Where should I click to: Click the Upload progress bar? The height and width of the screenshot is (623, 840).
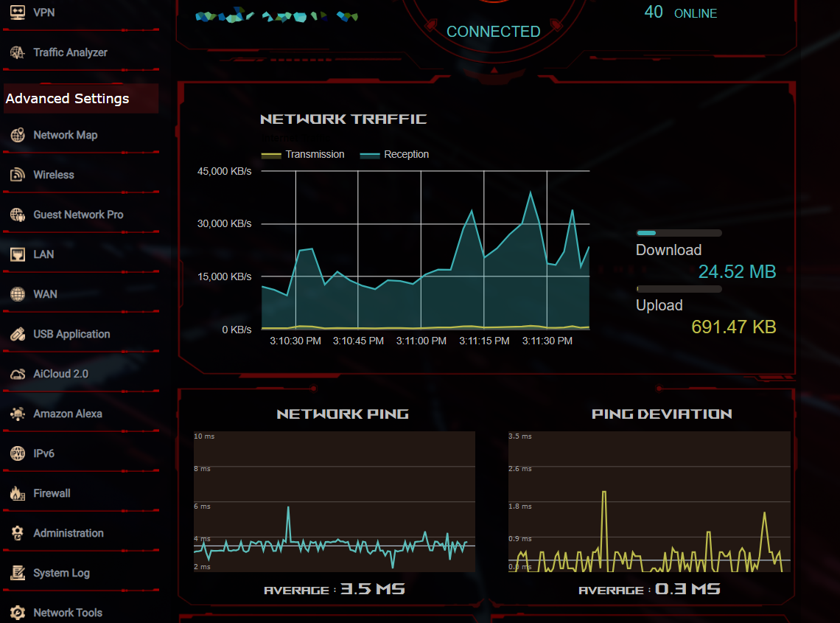coord(679,289)
